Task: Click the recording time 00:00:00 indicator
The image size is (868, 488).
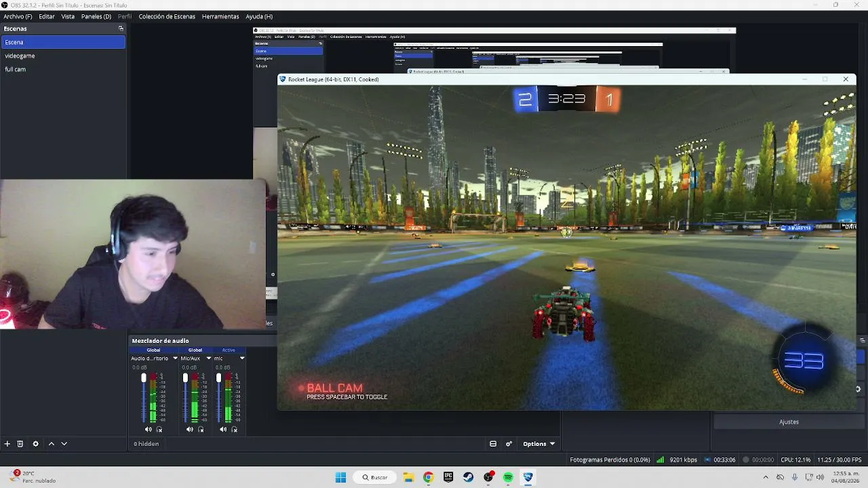Action: click(763, 460)
